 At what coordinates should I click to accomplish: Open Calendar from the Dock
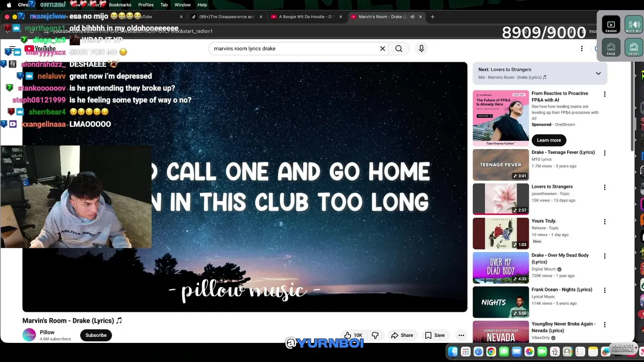554,352
